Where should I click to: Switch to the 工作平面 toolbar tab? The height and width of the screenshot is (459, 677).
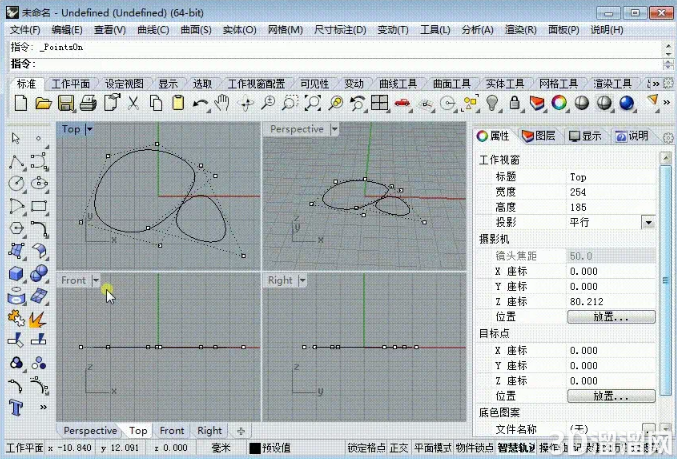coord(70,84)
